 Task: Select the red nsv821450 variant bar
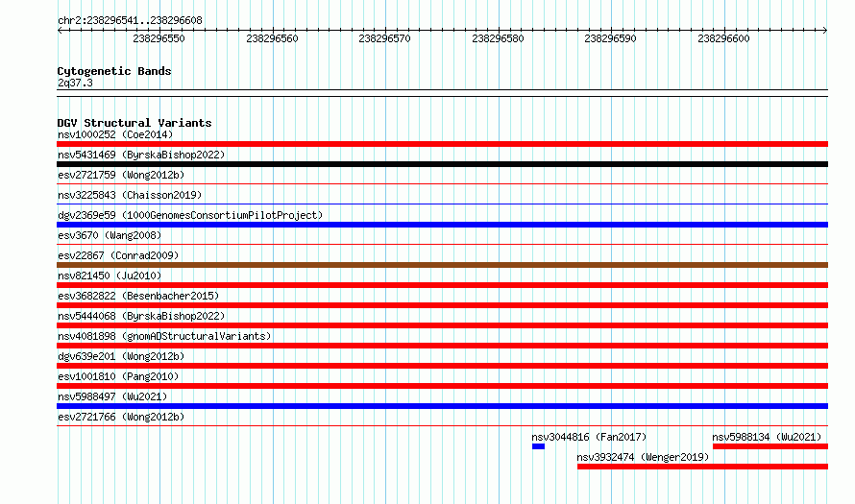click(x=442, y=285)
